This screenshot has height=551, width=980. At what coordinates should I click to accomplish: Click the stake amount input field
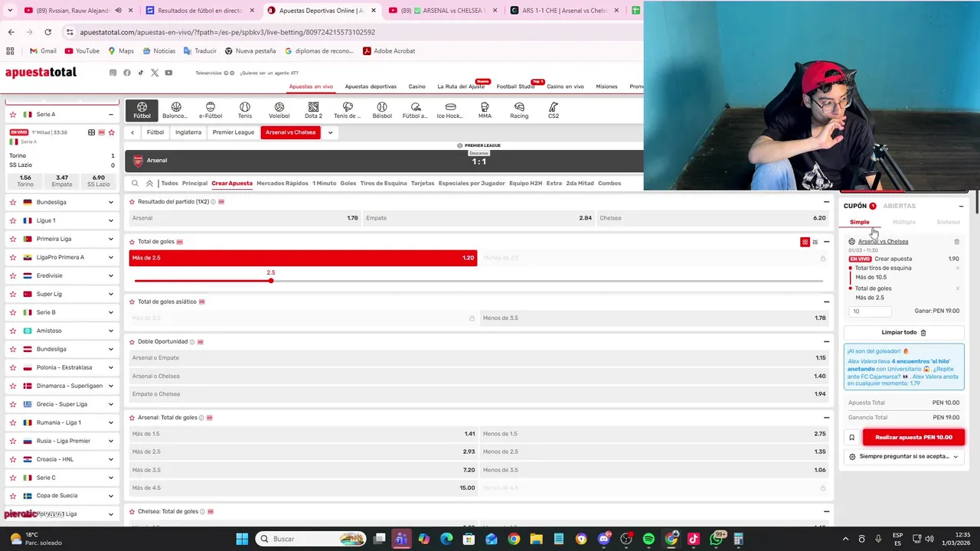[871, 311]
